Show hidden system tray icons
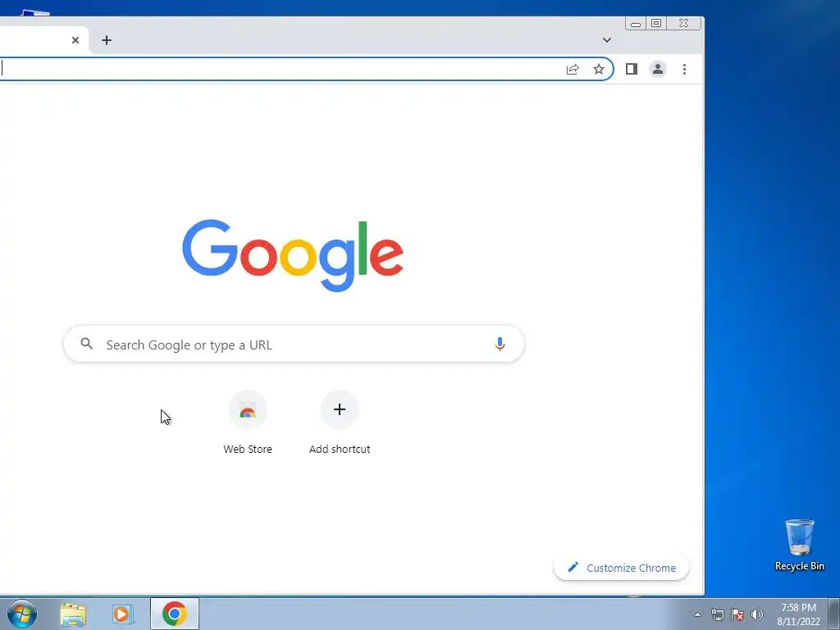 click(697, 615)
